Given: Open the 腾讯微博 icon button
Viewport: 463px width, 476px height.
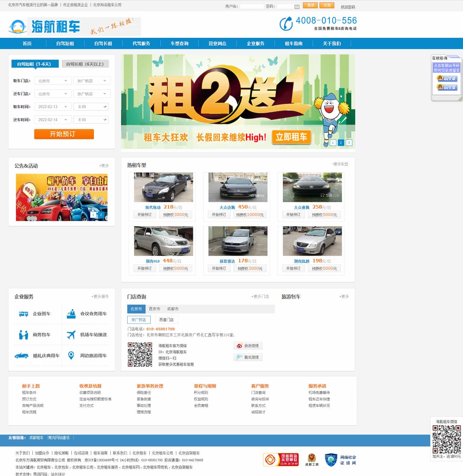Looking at the screenshot, I should pyautogui.click(x=248, y=357).
